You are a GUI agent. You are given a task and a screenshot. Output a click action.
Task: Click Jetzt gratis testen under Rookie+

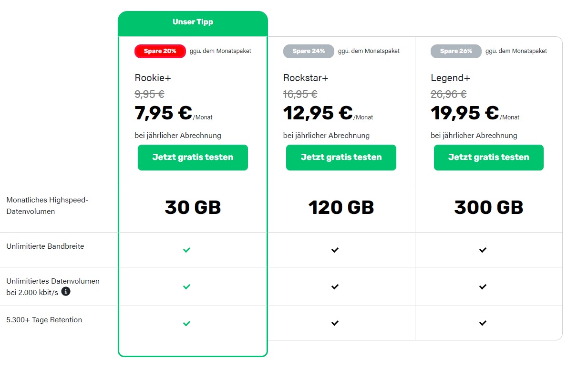coord(193,157)
